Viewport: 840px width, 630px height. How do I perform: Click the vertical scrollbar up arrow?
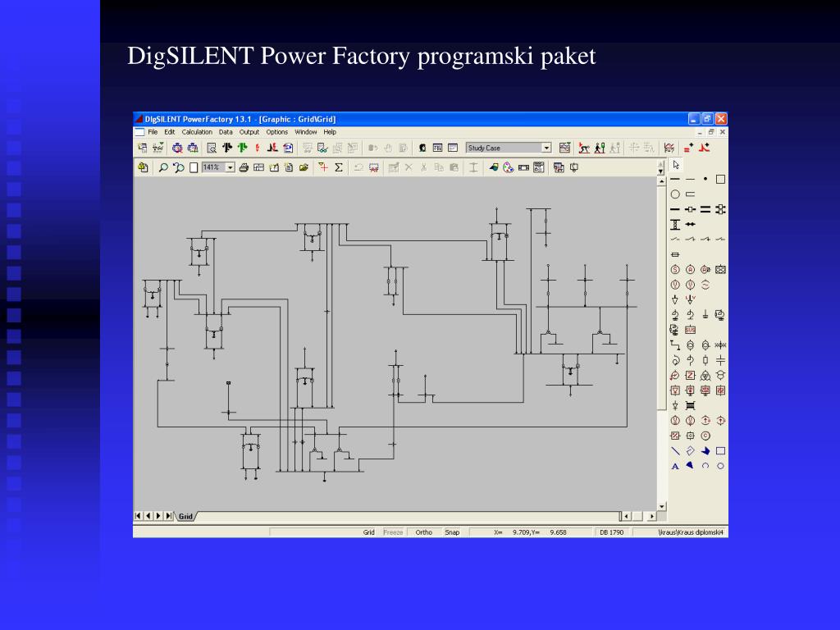(662, 181)
